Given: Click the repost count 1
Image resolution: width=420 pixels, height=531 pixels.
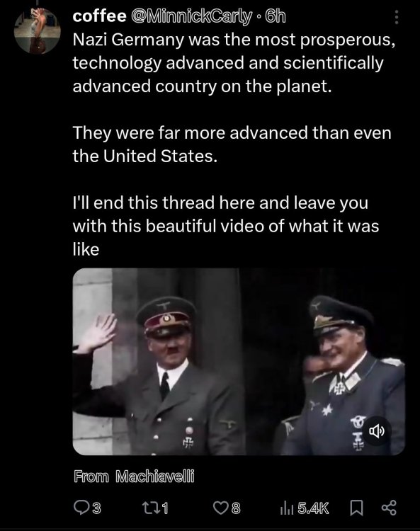Looking at the screenshot, I should [164, 508].
